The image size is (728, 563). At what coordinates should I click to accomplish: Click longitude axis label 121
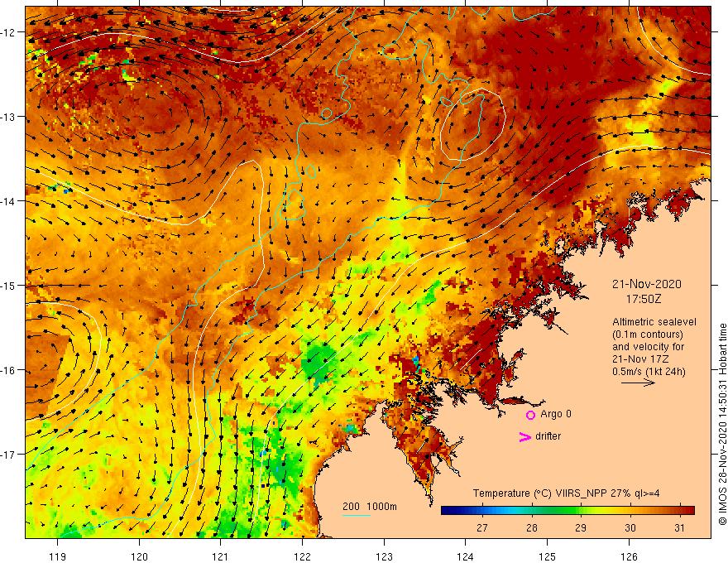coord(220,556)
